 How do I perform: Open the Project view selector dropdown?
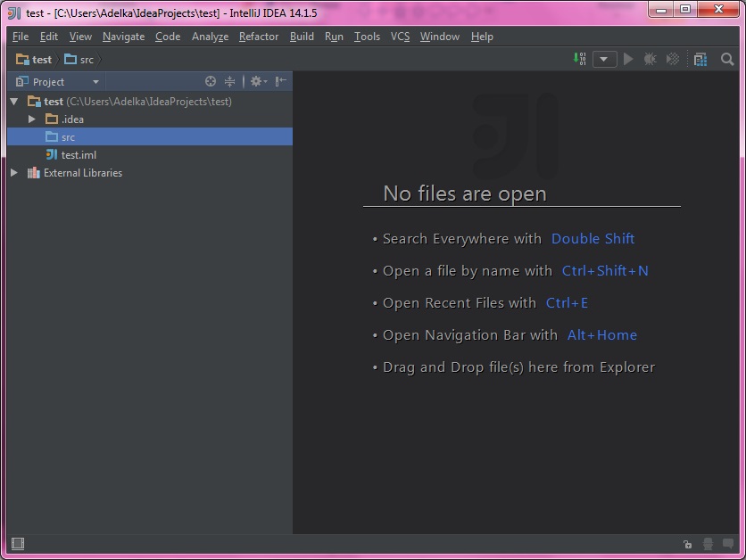[58, 82]
